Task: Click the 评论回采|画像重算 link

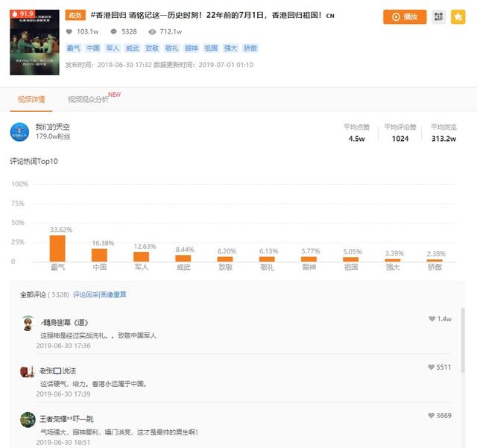Action: (x=99, y=294)
